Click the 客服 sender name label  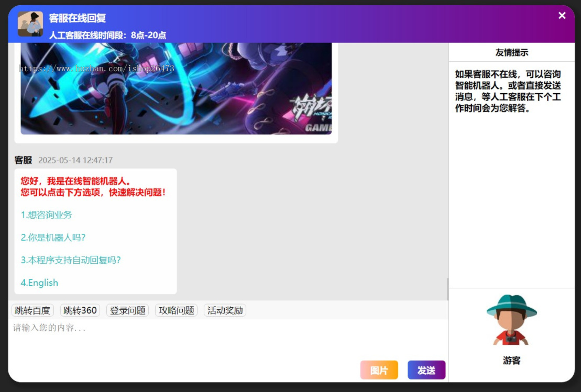coord(23,160)
